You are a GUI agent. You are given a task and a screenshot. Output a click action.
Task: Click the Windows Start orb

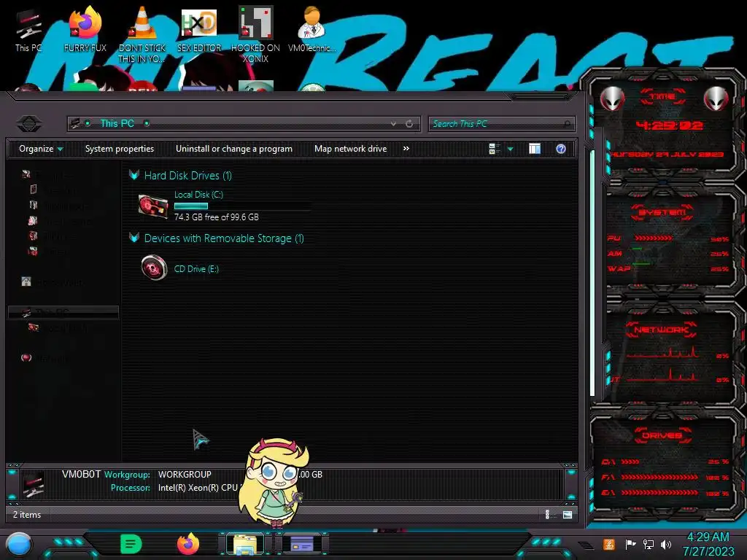[x=18, y=545]
